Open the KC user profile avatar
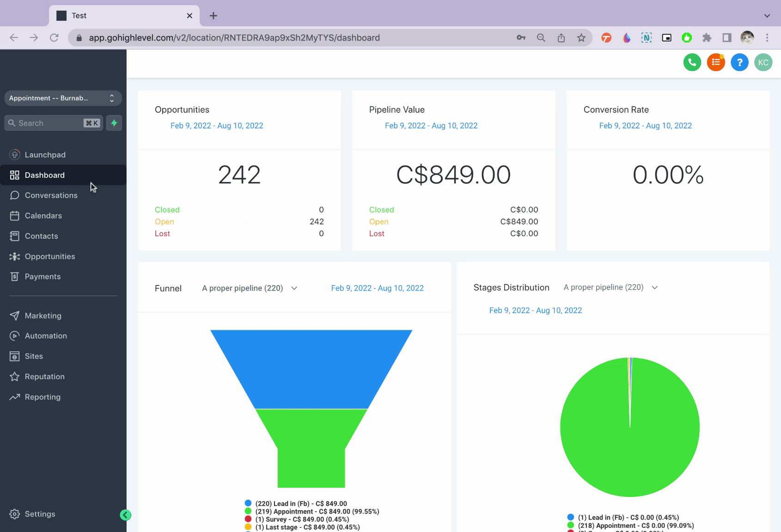 click(x=763, y=62)
